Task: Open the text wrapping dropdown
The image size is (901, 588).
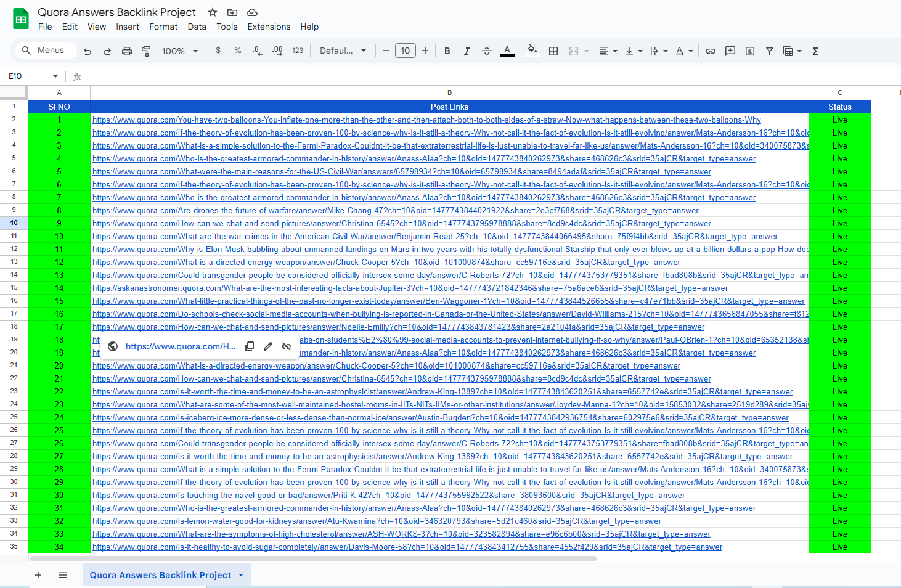Action: (659, 51)
